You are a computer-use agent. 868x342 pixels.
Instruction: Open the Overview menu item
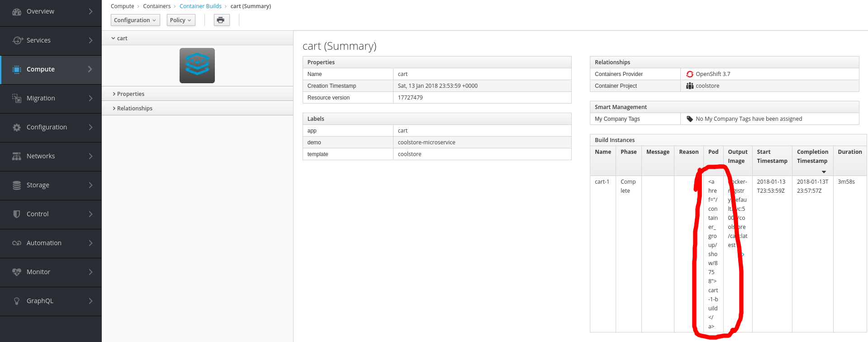(51, 12)
